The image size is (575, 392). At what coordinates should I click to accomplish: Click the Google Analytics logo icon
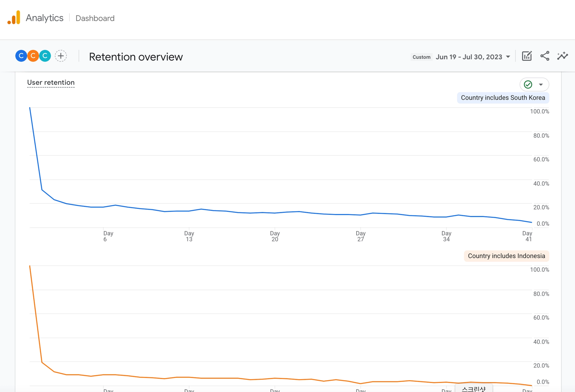14,18
